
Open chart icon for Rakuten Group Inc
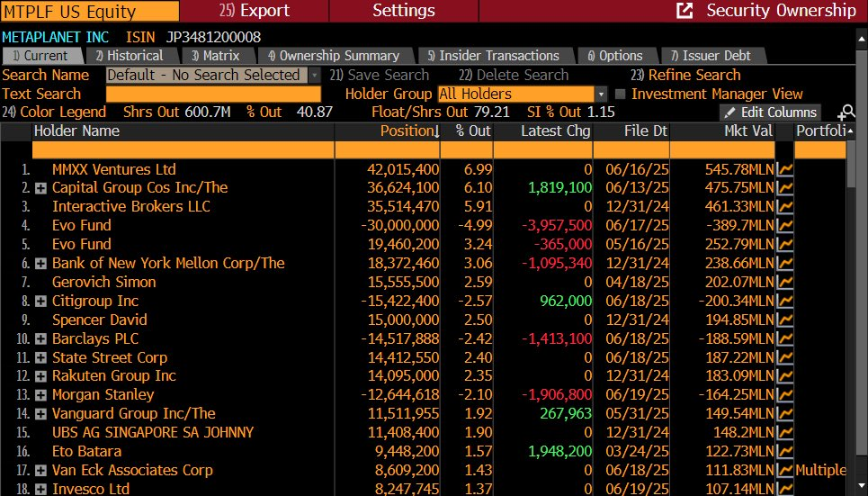784,375
